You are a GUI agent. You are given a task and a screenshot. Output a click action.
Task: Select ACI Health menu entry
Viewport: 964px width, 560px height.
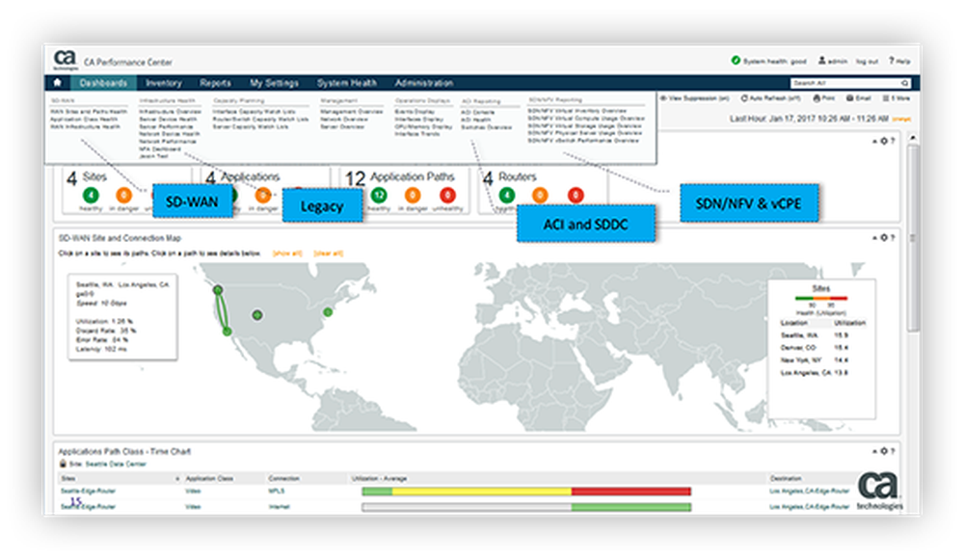click(x=476, y=120)
